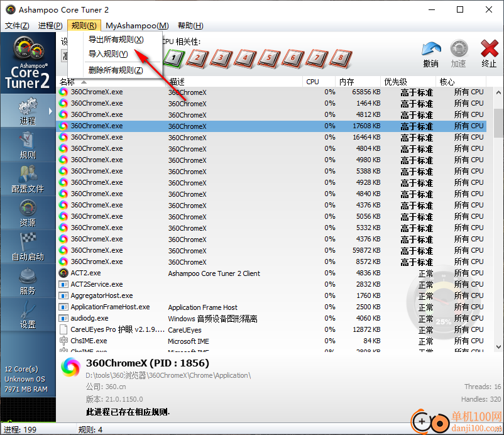
Task: Open the 帮助(H) menu
Action: tap(190, 25)
